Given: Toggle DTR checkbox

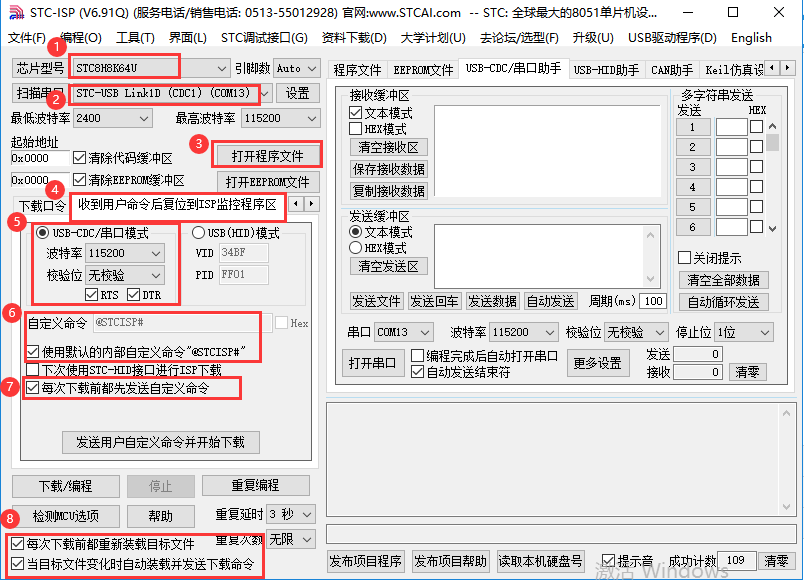Looking at the screenshot, I should pos(134,294).
